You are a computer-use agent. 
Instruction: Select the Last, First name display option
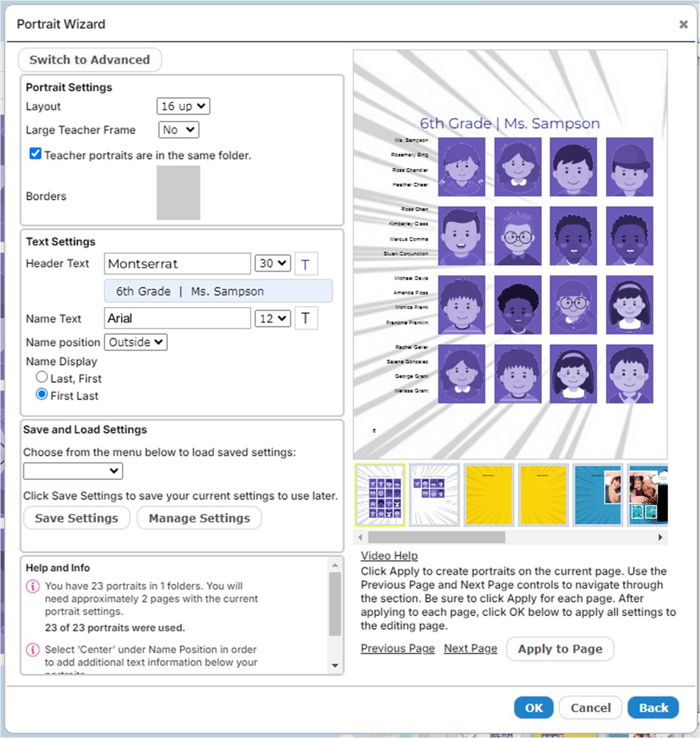pos(42,377)
